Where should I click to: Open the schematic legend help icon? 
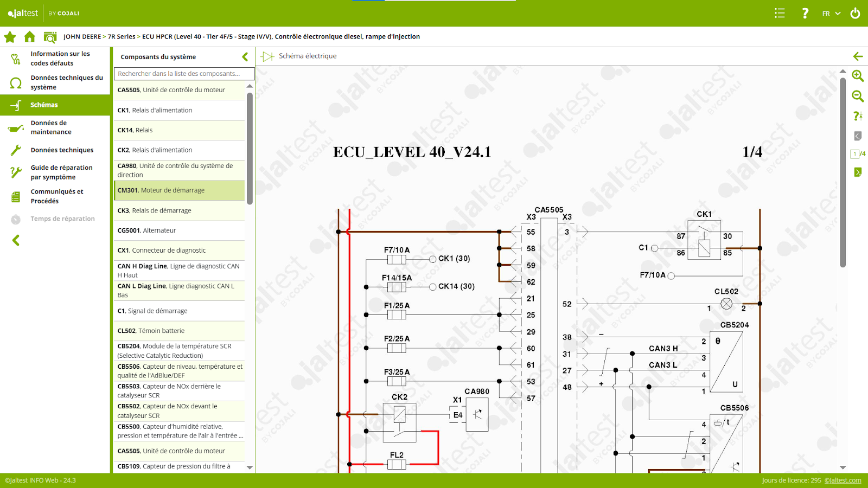point(858,116)
